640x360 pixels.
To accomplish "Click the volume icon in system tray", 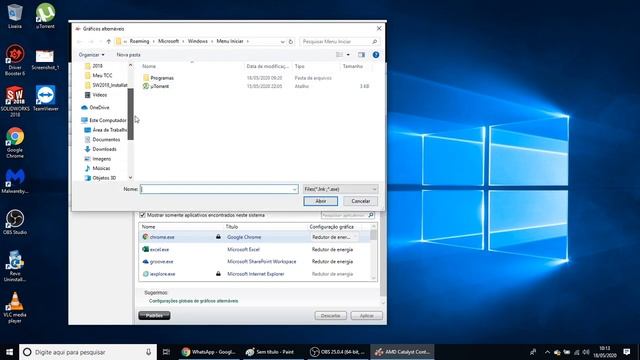I will click(x=586, y=352).
